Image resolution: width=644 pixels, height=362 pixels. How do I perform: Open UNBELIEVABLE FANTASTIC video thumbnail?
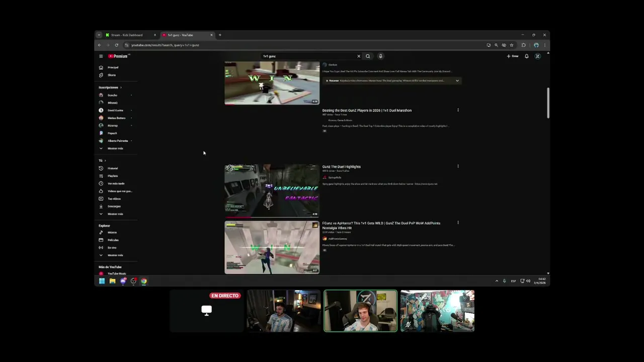272,191
